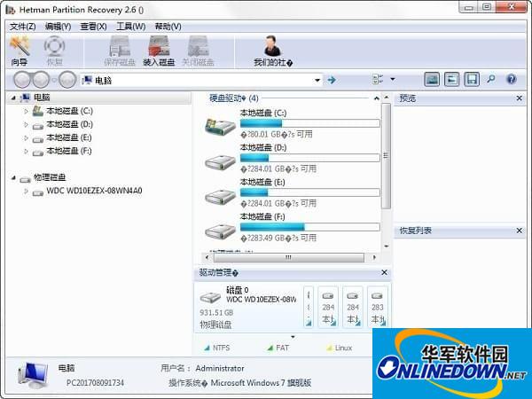Click the 本地磁盘 (C:) usage bar
This screenshot has height=399, width=532.
click(310, 123)
